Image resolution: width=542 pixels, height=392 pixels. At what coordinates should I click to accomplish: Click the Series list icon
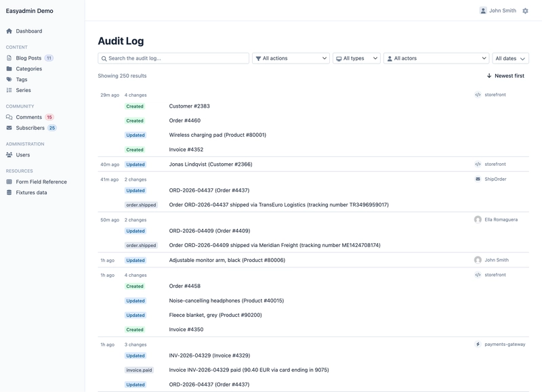pyautogui.click(x=9, y=90)
